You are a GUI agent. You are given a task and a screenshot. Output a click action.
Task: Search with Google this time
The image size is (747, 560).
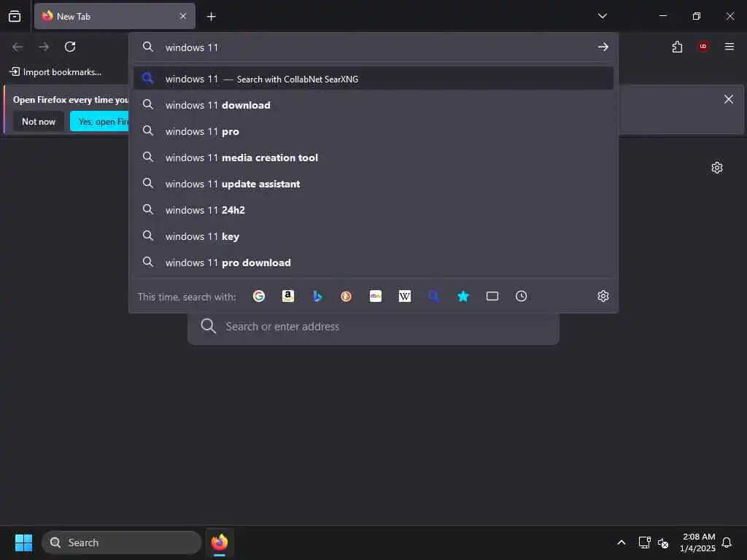259,296
